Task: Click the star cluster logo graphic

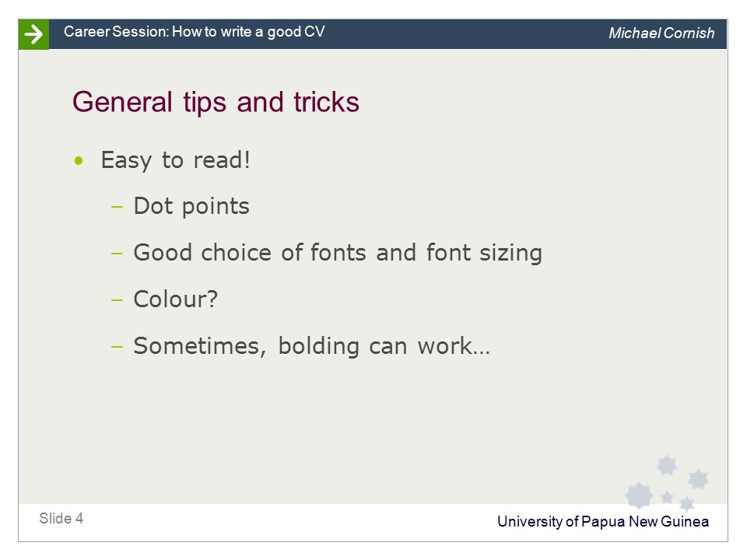Action: click(x=667, y=483)
